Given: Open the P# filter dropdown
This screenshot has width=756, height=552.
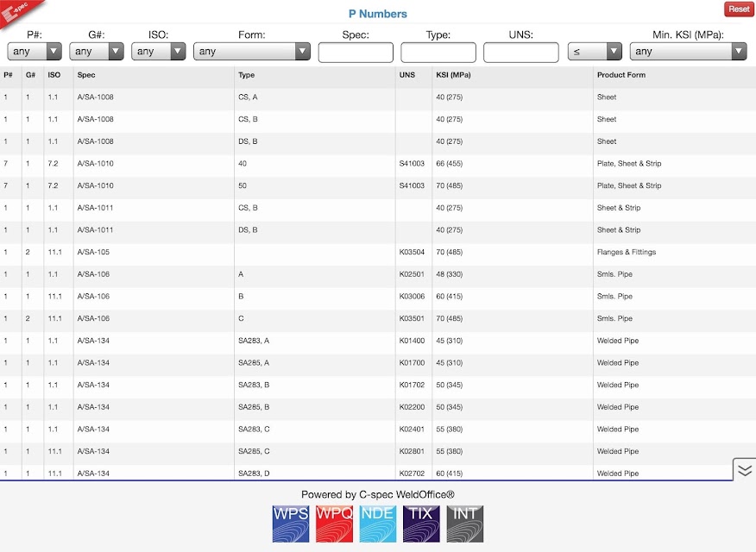Looking at the screenshot, I should pyautogui.click(x=35, y=52).
